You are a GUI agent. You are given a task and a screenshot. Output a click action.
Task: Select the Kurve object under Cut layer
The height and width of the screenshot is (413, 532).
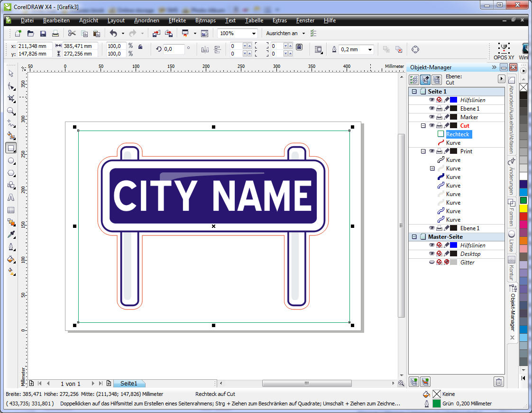pyautogui.click(x=453, y=143)
